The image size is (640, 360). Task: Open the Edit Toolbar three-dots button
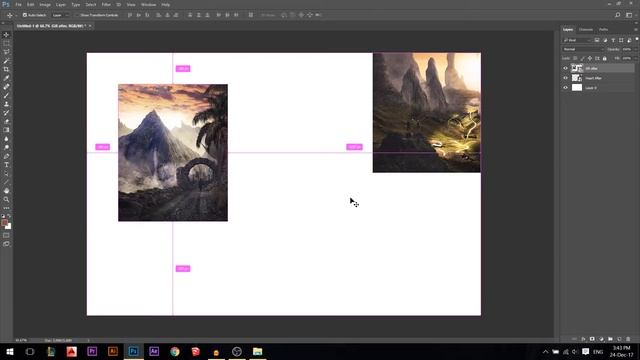point(6,208)
